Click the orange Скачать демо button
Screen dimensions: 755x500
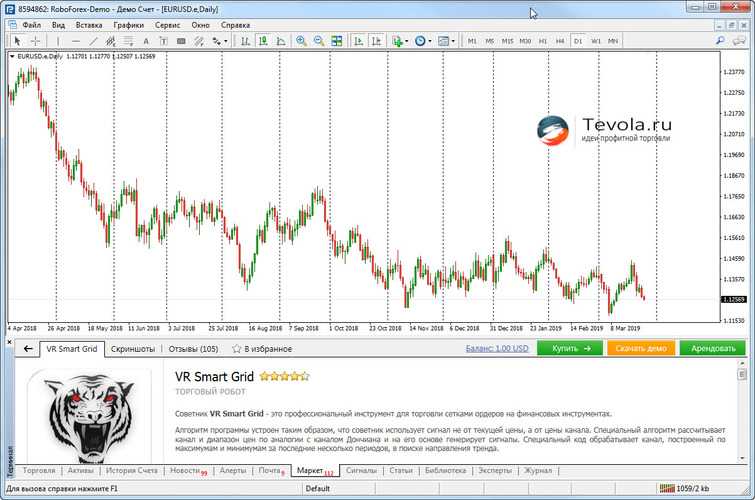(641, 348)
